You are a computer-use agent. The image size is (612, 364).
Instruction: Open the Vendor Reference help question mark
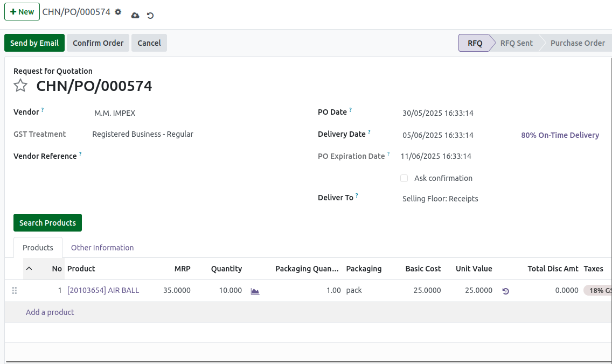80,154
